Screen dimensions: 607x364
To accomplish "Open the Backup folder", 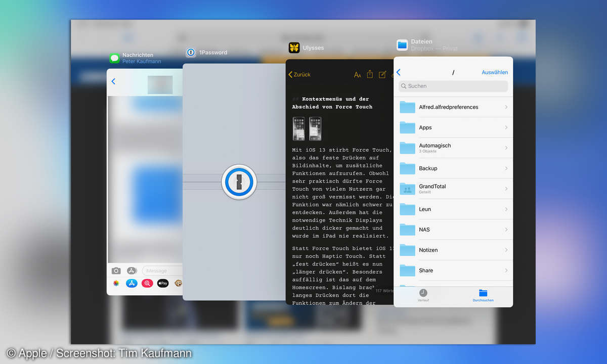I will coord(453,168).
